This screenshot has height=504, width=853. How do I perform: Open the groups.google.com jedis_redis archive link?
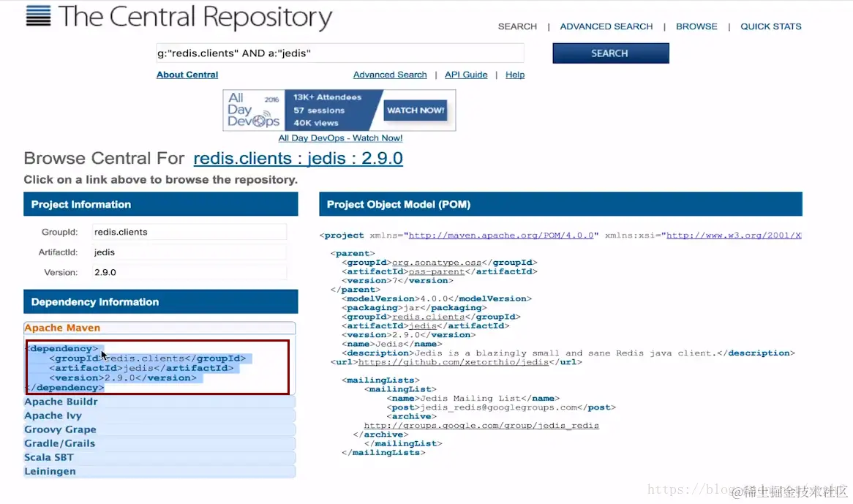[481, 426]
